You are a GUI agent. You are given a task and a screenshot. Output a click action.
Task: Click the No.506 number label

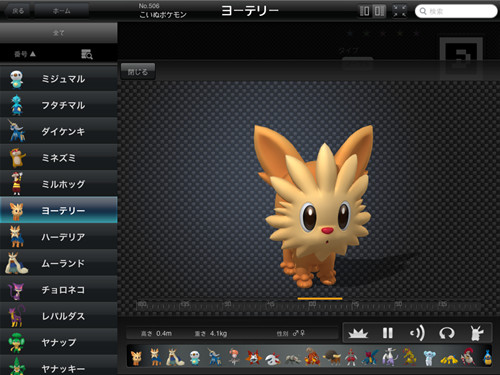pos(149,6)
